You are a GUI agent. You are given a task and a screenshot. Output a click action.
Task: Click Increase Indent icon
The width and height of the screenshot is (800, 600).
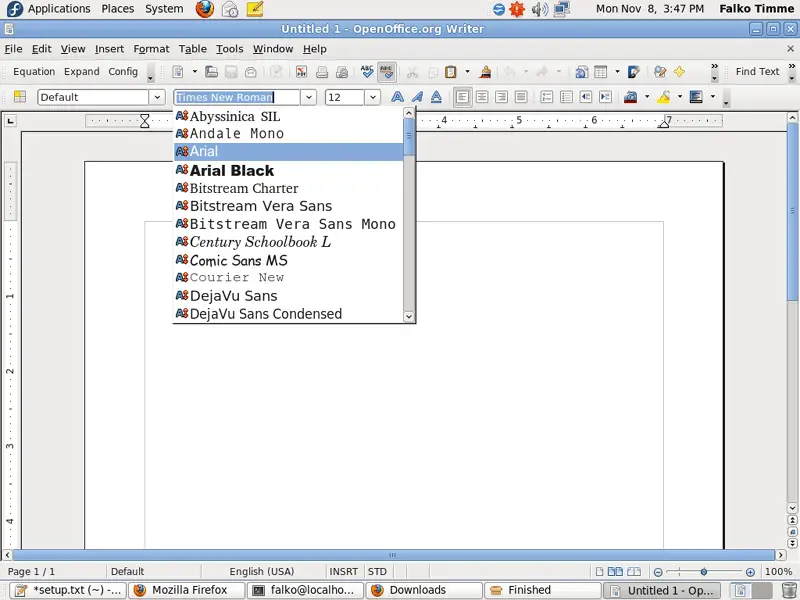click(605, 97)
